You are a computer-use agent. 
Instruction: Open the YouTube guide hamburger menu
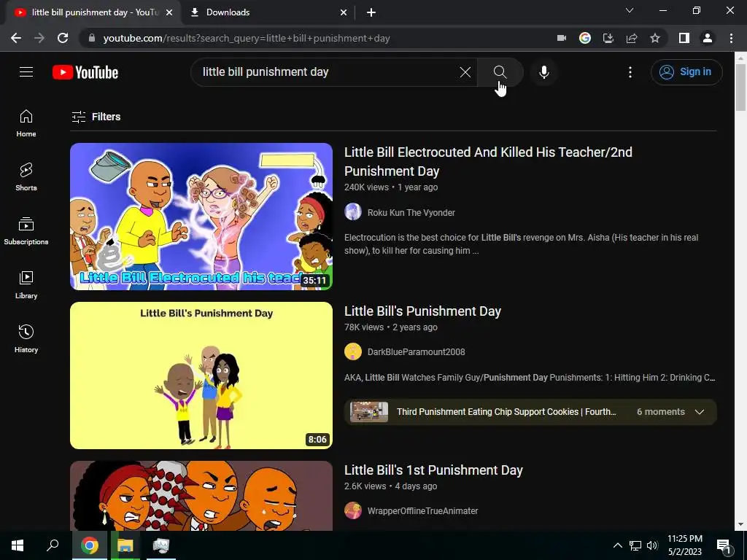point(26,72)
